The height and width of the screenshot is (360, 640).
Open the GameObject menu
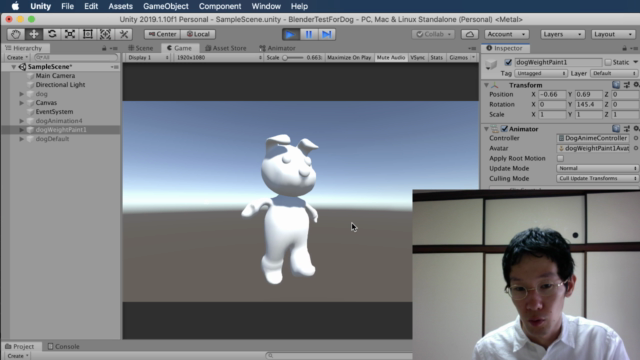pyautogui.click(x=166, y=6)
